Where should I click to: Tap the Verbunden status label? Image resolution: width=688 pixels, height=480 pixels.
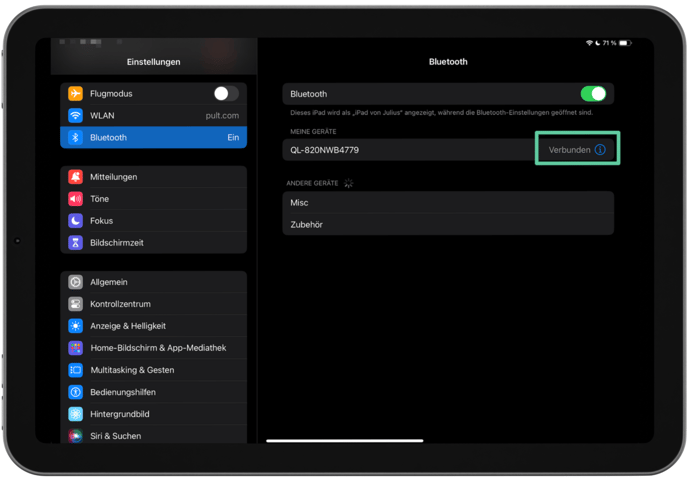pos(569,150)
